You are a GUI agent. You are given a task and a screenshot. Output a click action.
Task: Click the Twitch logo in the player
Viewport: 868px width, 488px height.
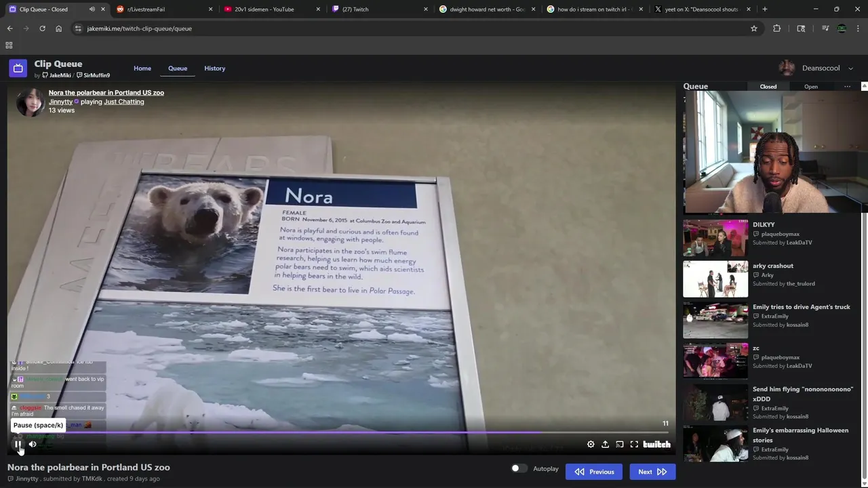pos(656,445)
